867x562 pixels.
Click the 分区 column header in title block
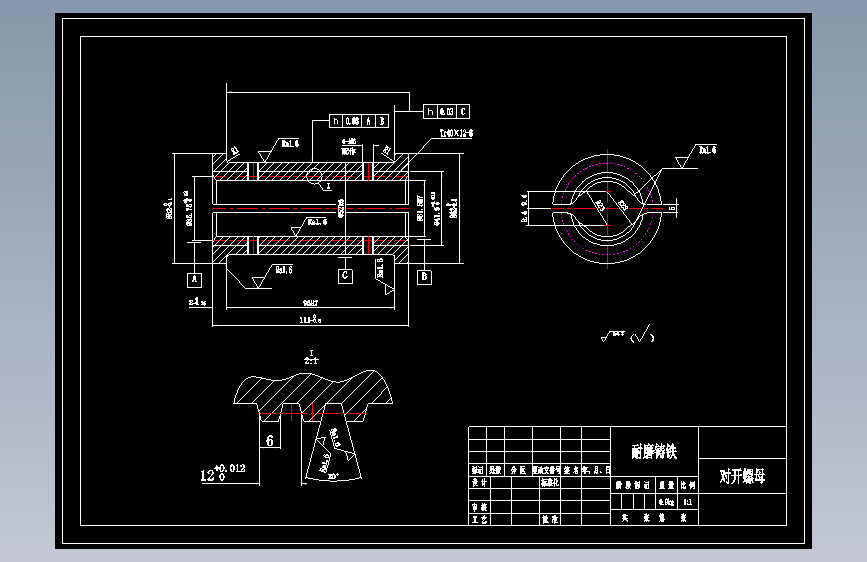coord(518,470)
